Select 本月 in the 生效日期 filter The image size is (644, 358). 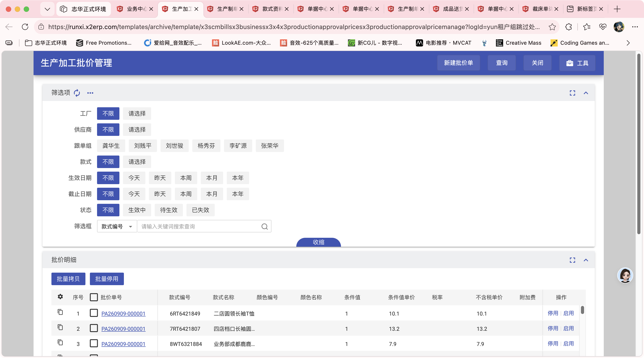click(212, 178)
